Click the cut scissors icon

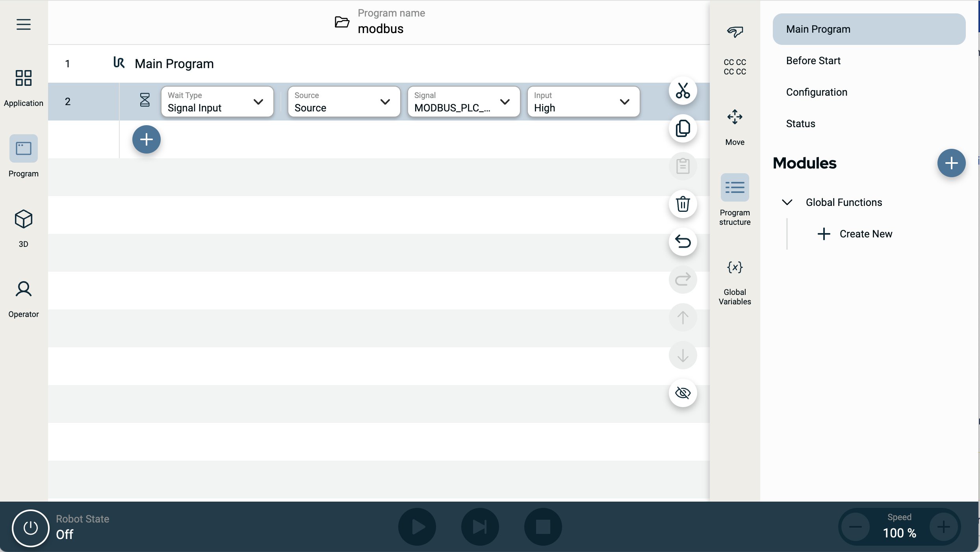pyautogui.click(x=683, y=91)
